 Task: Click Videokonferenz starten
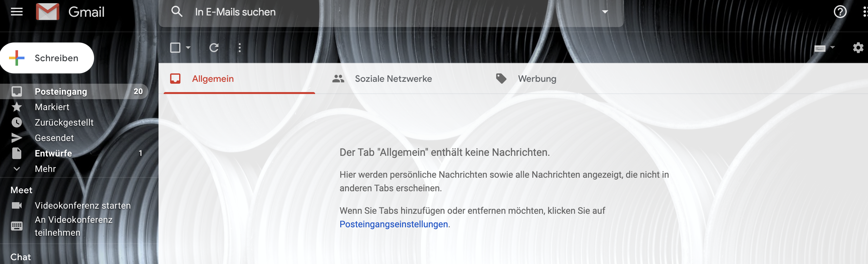click(x=82, y=205)
